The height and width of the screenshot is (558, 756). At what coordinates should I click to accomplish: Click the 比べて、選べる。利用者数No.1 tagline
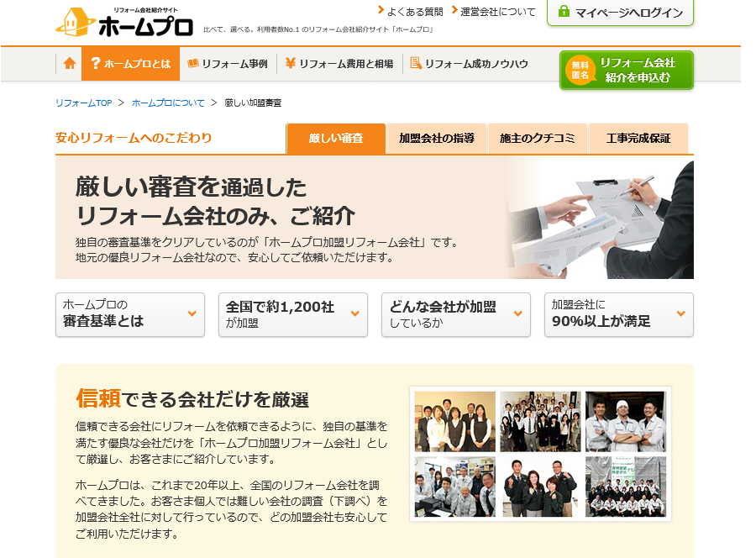coord(318,29)
